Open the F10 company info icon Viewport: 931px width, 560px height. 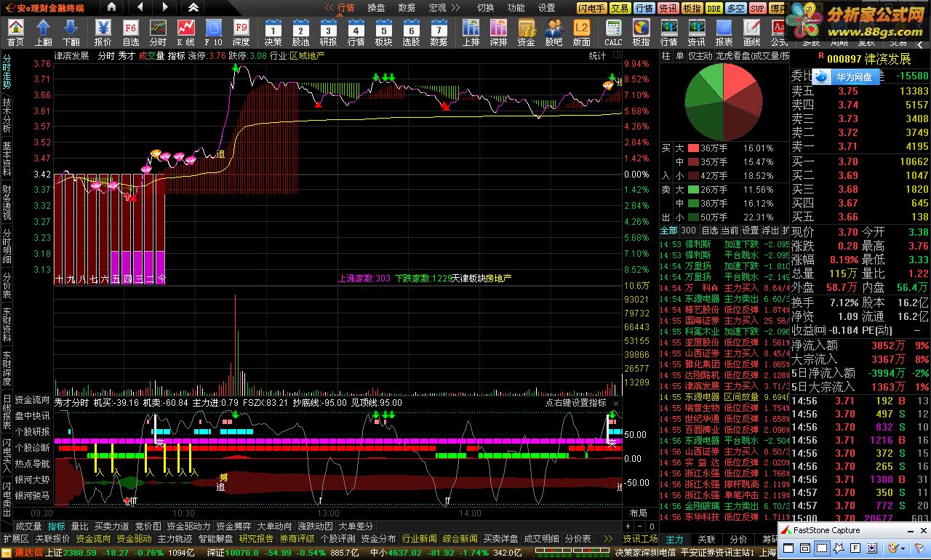click(x=213, y=32)
